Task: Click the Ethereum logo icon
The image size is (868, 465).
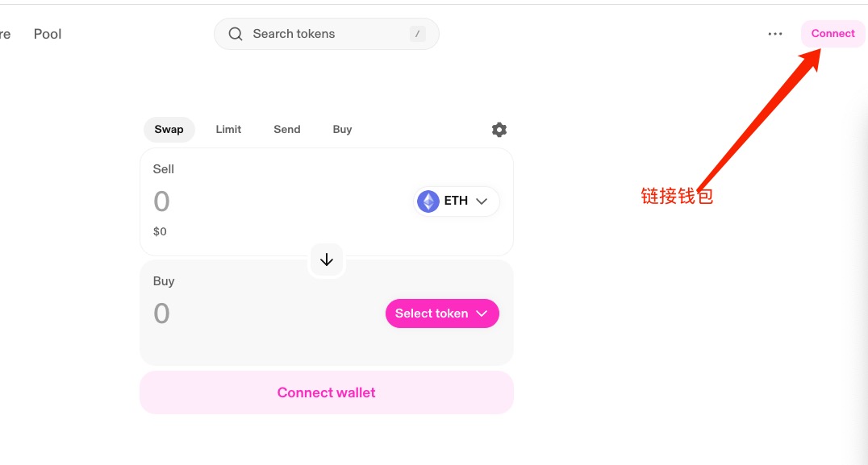Action: [x=428, y=201]
